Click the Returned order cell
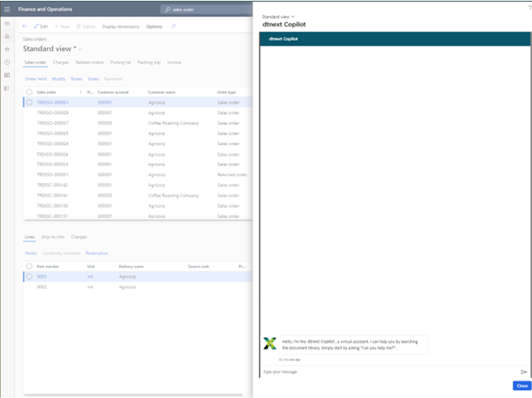Screen dimensions: 532x398 click(232, 174)
